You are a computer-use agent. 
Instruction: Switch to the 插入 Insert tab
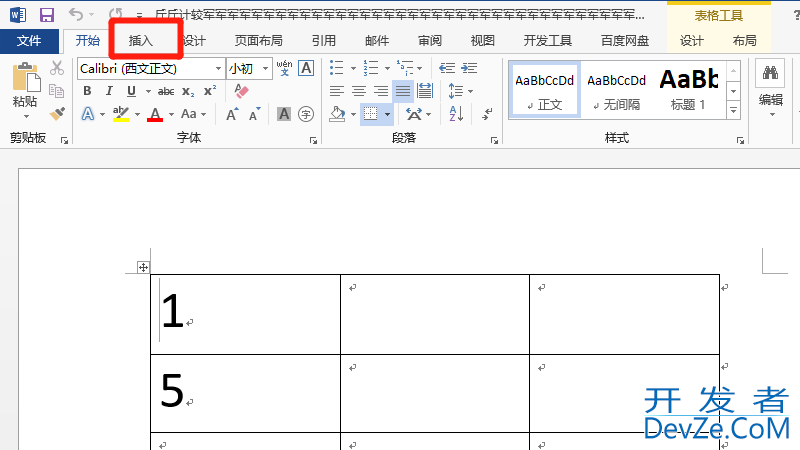point(141,41)
